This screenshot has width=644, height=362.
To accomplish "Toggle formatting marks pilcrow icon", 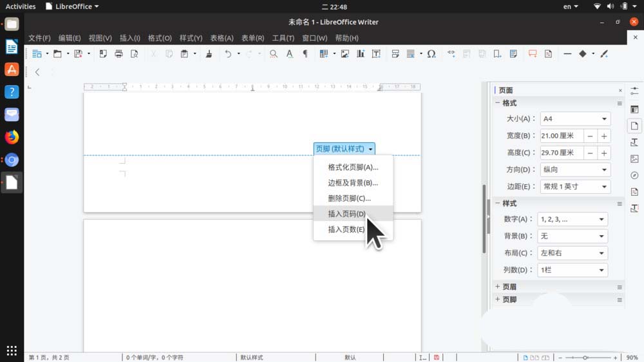I will click(305, 54).
